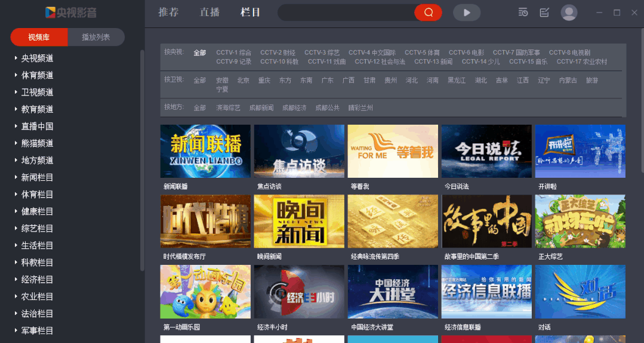This screenshot has width=644, height=343.
Task: Filter by CCTV-5 体育
Action: click(422, 52)
